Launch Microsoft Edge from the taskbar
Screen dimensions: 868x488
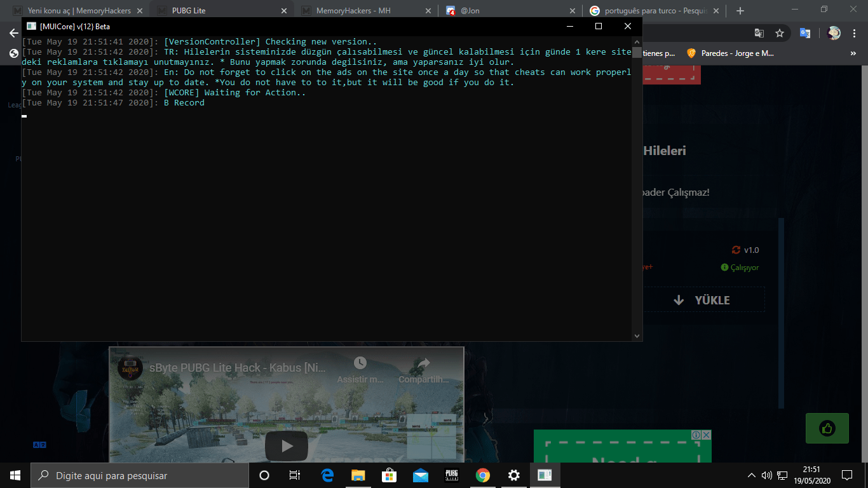pos(327,475)
